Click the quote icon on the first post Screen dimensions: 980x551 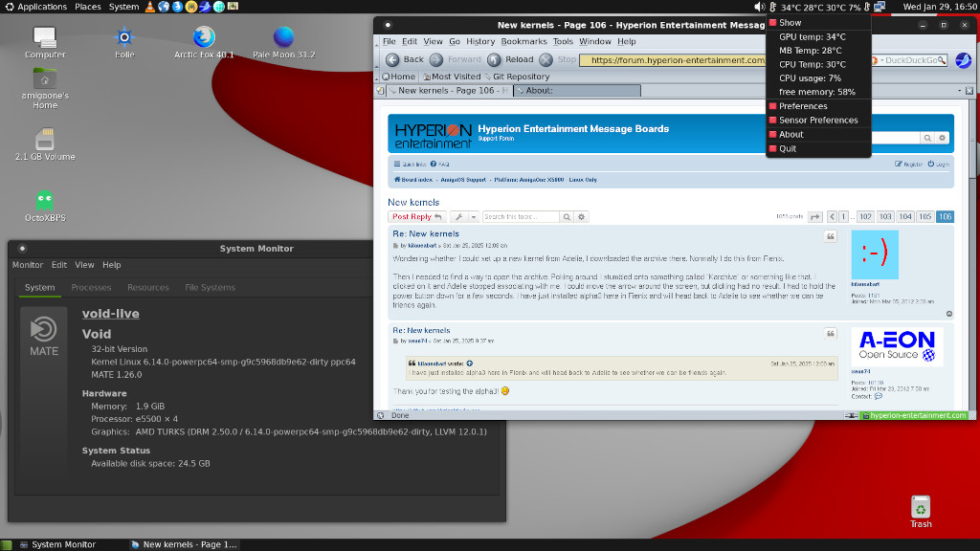pos(830,237)
